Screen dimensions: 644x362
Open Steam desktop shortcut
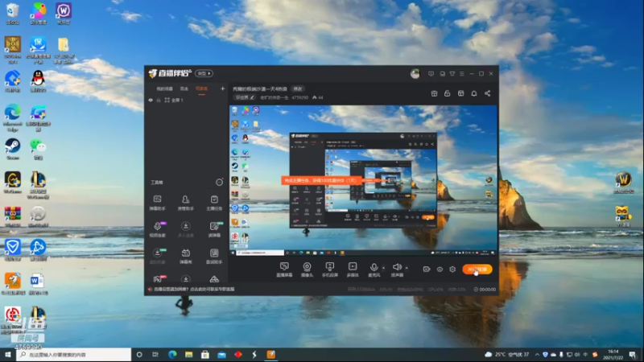[13, 149]
